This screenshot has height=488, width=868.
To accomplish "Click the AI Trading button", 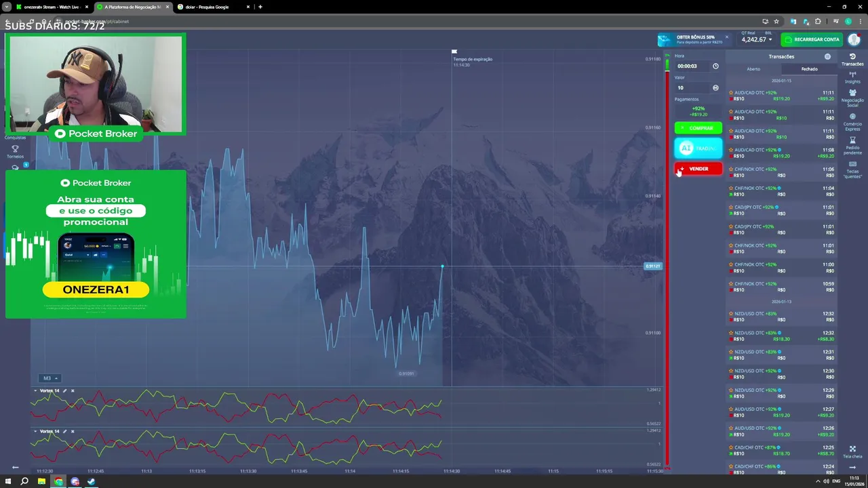I will point(698,148).
